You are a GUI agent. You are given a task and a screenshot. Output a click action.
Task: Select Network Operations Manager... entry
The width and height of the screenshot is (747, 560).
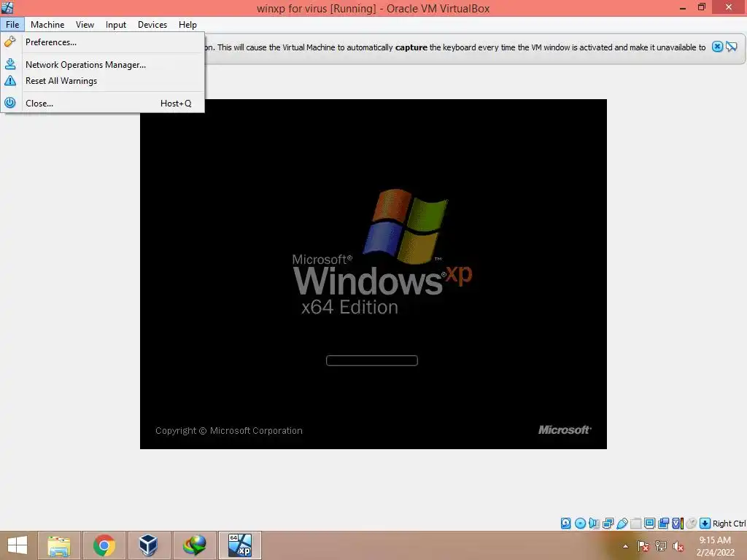103,64
